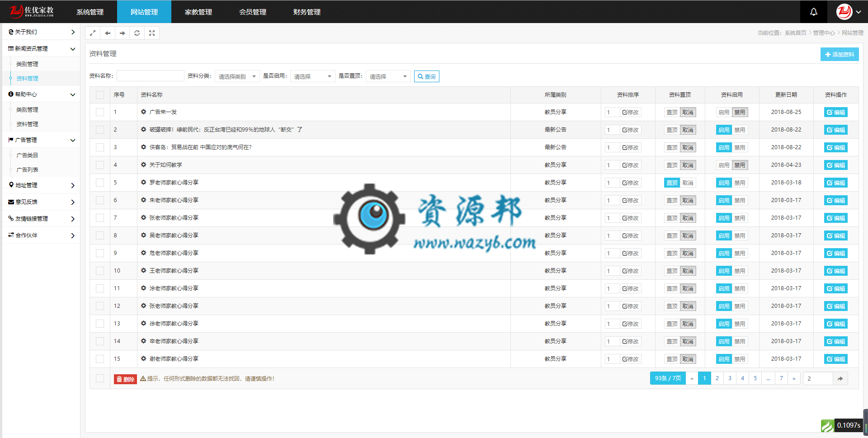Select 广告类目 in sidebar
This screenshot has width=868, height=438.
coord(27,155)
